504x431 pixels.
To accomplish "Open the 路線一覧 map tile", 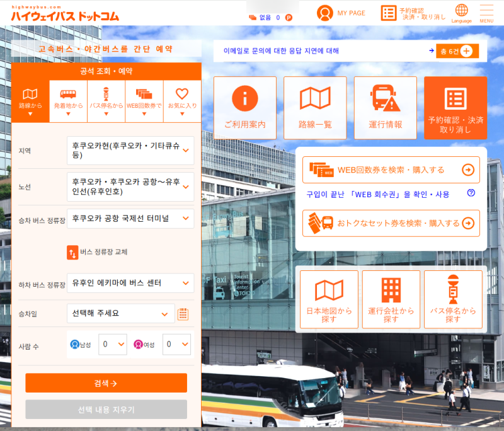I will click(315, 108).
